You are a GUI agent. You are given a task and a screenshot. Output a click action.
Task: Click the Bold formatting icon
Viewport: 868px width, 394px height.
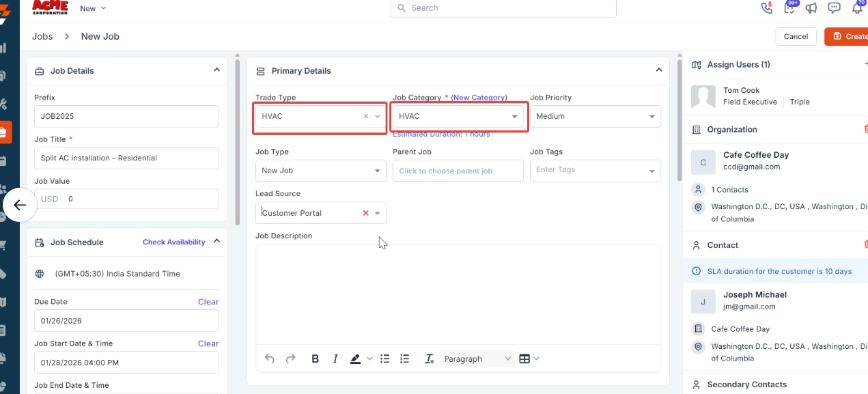pyautogui.click(x=315, y=358)
